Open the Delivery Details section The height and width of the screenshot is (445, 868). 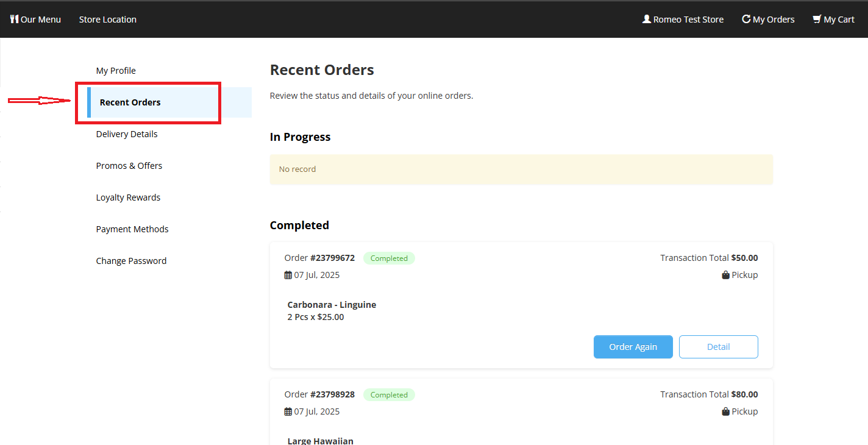(126, 133)
